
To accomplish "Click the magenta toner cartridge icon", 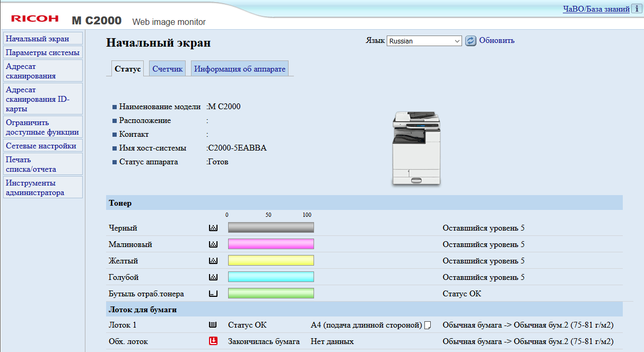I will (213, 244).
